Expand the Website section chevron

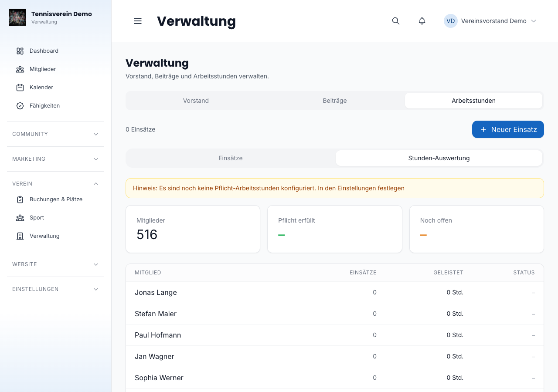[96, 264]
